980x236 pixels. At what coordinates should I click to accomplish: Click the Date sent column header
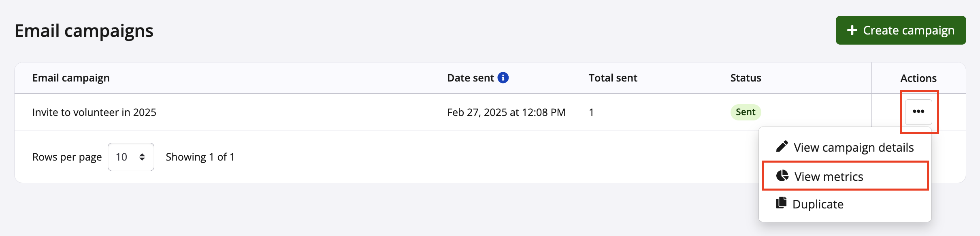[470, 78]
